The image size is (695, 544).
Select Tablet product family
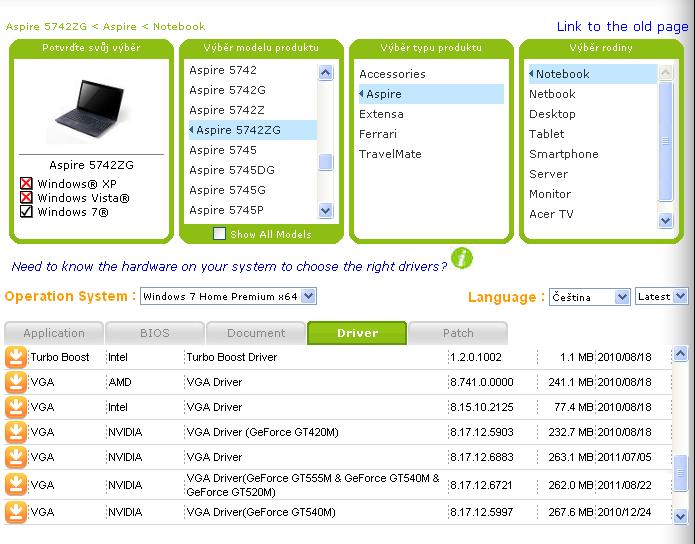547,134
